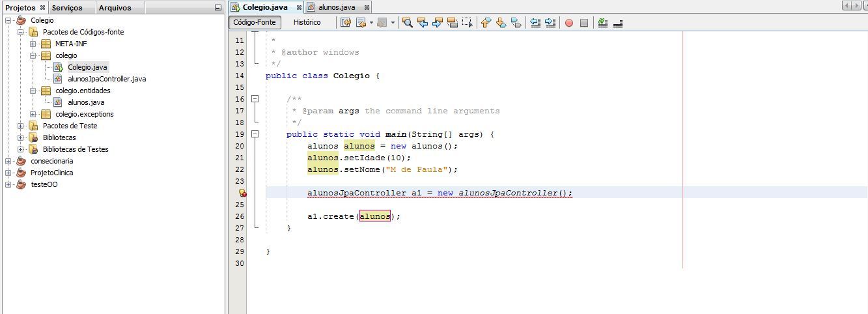This screenshot has width=868, height=314.
Task: Select the META-INF package item
Action: pos(71,44)
